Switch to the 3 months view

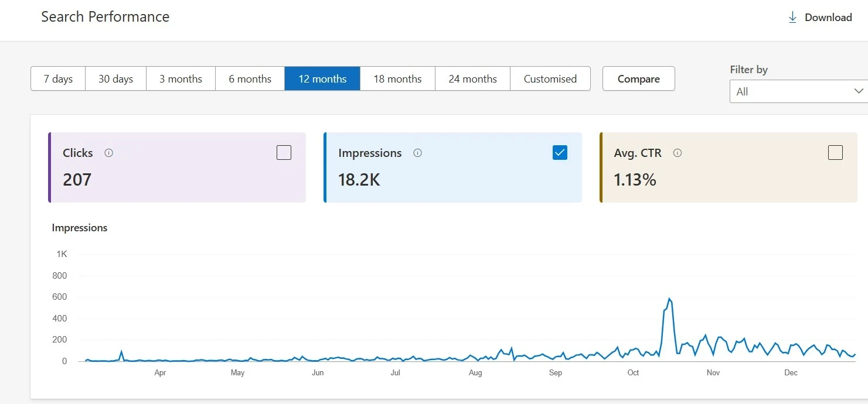pyautogui.click(x=181, y=78)
